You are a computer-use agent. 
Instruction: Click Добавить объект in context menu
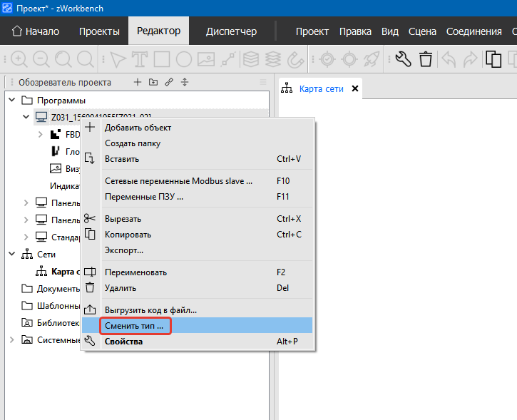pos(138,128)
